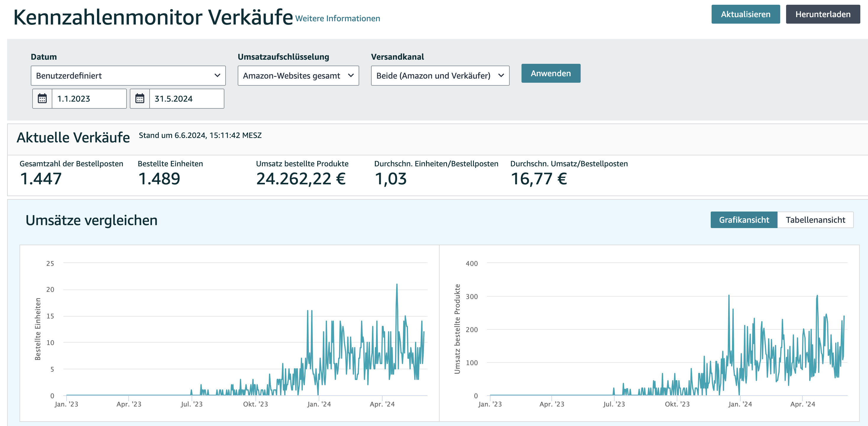Open the Datum dropdown set to Benutzerdefiniert
868x426 pixels.
point(128,75)
